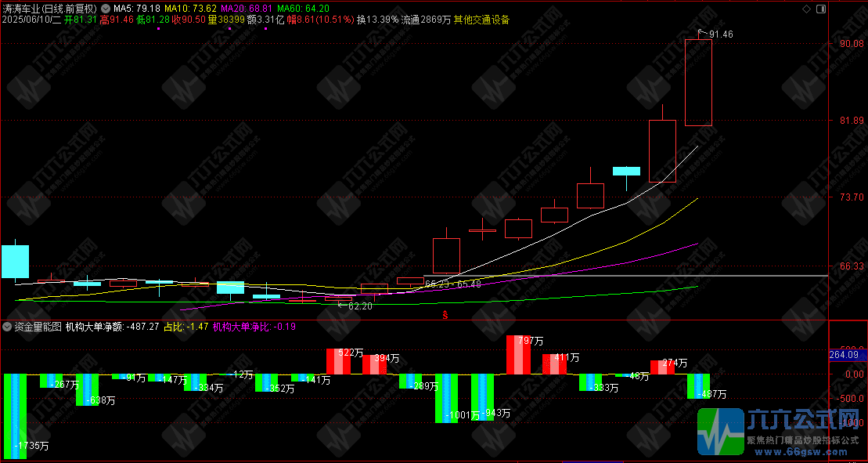
Task: Click the 797万 red capital flow bar
Action: [x=520, y=354]
